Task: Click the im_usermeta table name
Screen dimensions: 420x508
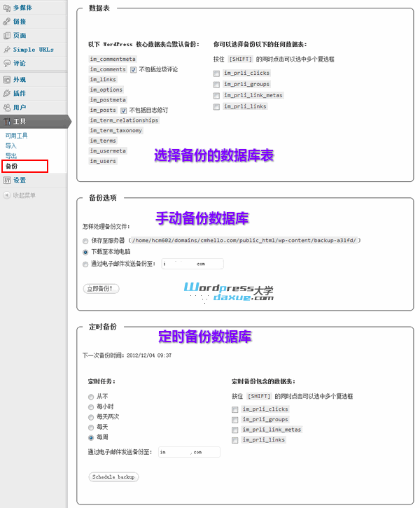Action: tap(108, 151)
